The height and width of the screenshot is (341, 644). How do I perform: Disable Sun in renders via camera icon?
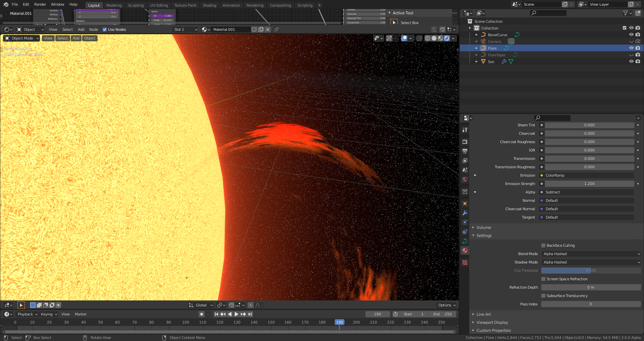tap(638, 62)
